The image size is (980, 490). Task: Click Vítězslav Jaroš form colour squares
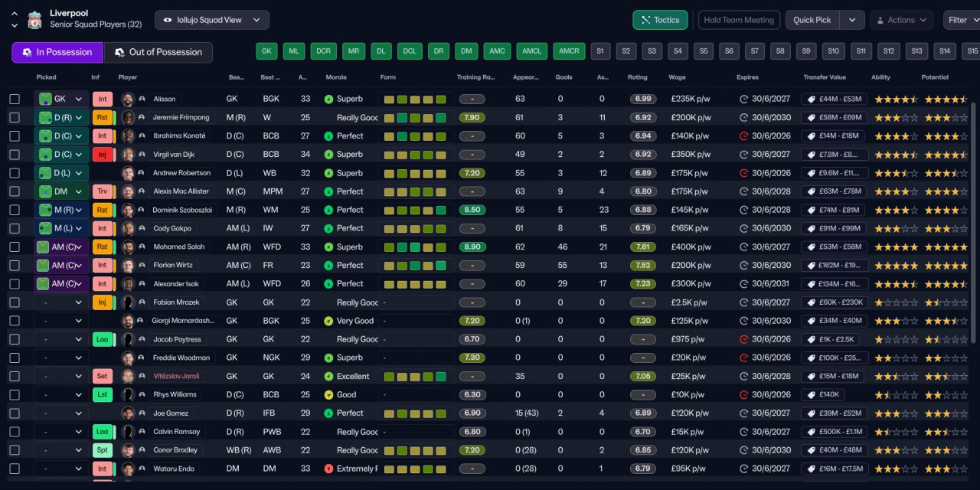coord(415,376)
